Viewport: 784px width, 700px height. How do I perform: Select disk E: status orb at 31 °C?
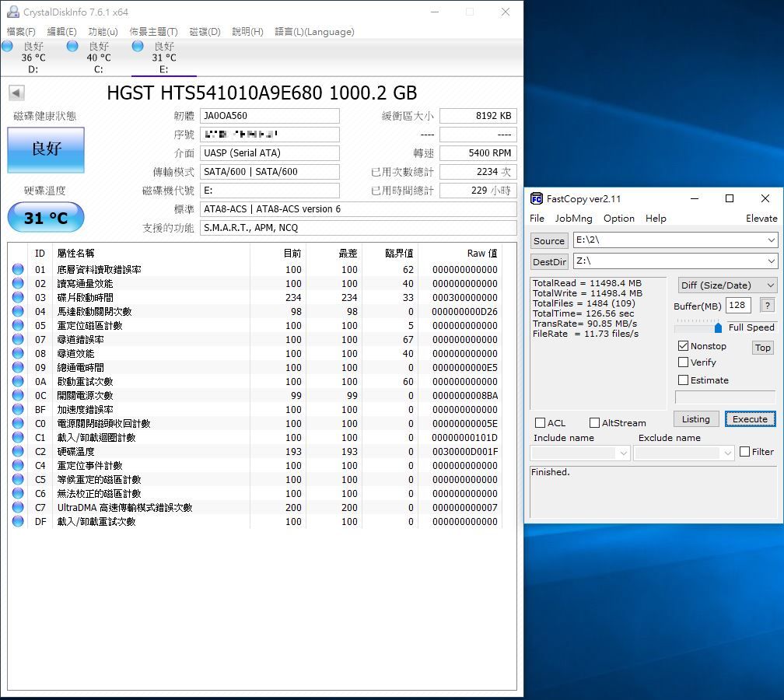point(138,46)
